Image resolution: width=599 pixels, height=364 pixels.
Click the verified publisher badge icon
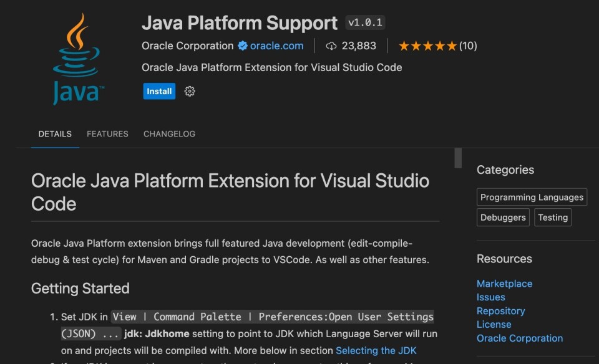(243, 45)
